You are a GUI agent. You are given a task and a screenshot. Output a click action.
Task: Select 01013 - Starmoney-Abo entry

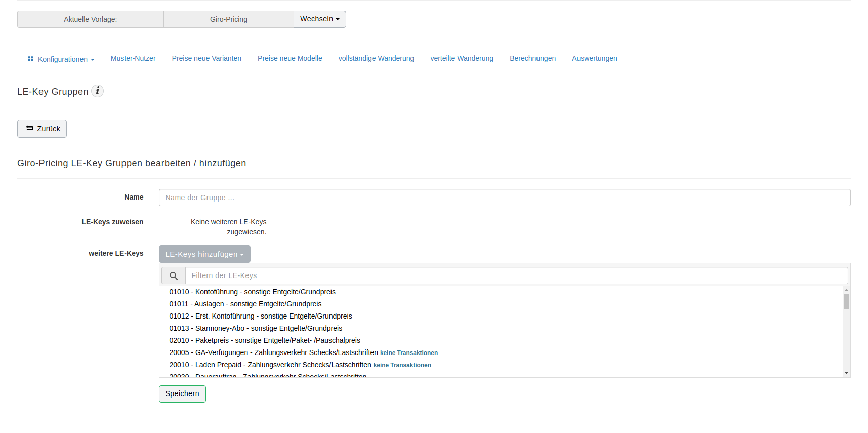[501, 328]
